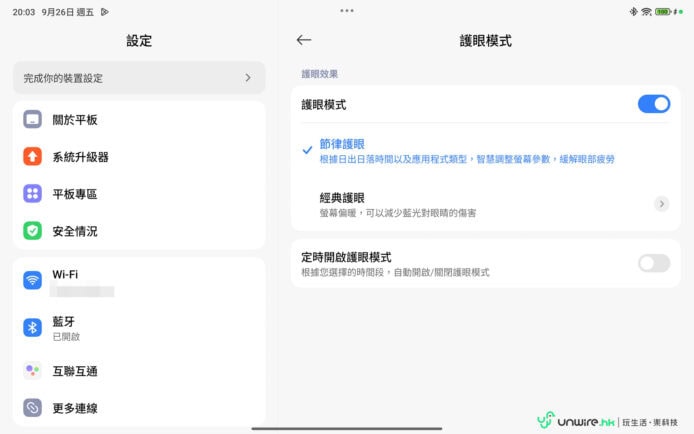Image resolution: width=694 pixels, height=434 pixels.
Task: Tap the Wi-Fi icon in settings list
Action: [33, 280]
